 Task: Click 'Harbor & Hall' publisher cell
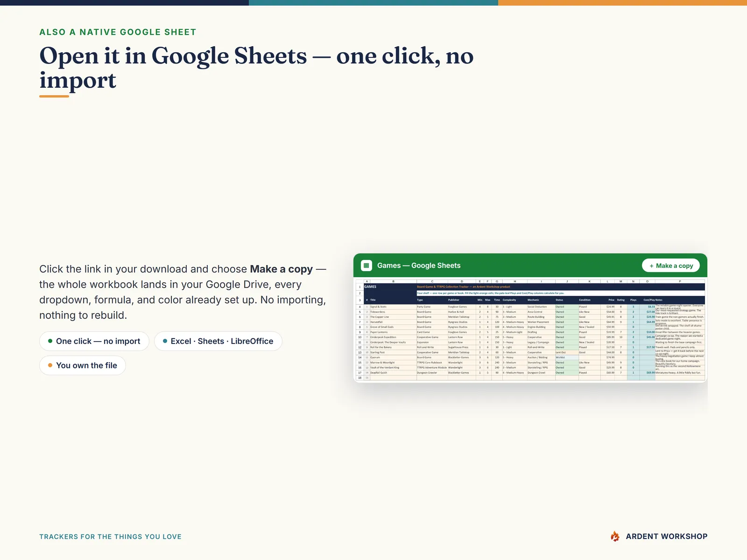coord(461,312)
